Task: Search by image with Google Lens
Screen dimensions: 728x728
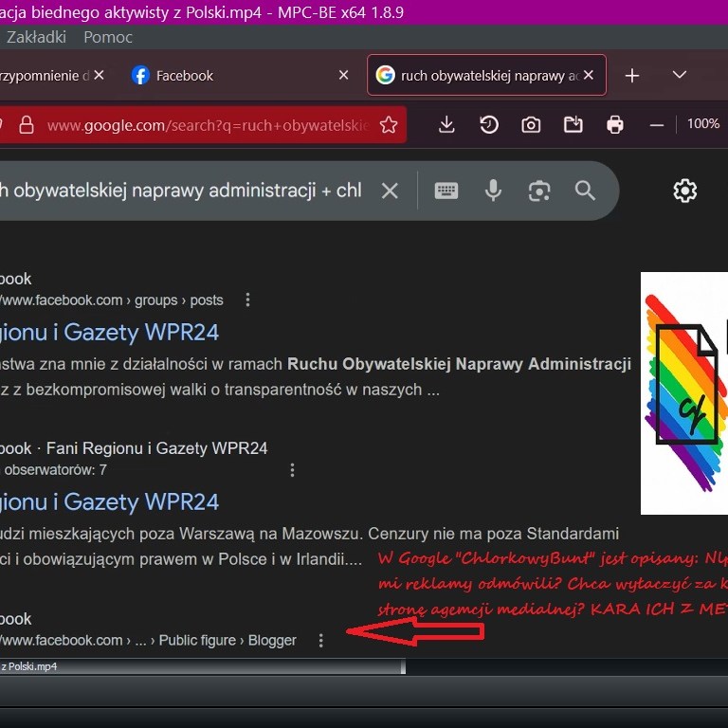Action: [539, 191]
